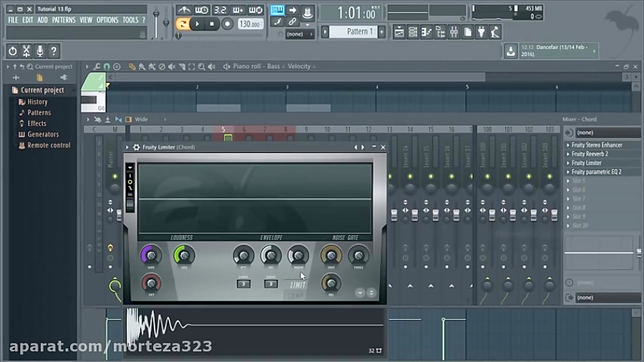
Task: Open the PATTERNS menu
Action: 64,20
